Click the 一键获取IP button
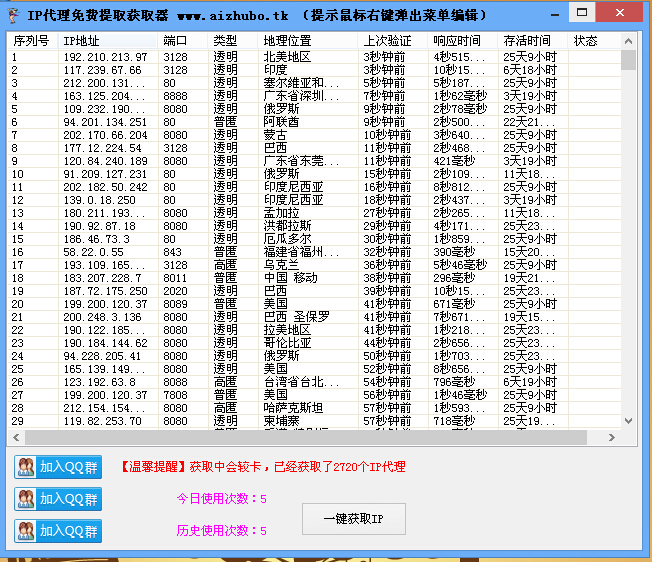The width and height of the screenshot is (652, 562). pos(354,519)
